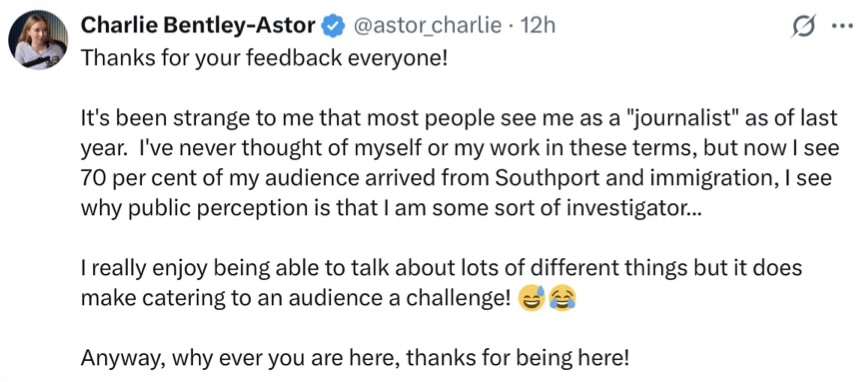
Task: Click the line starting "I really enjoy being"
Action: tap(441, 268)
